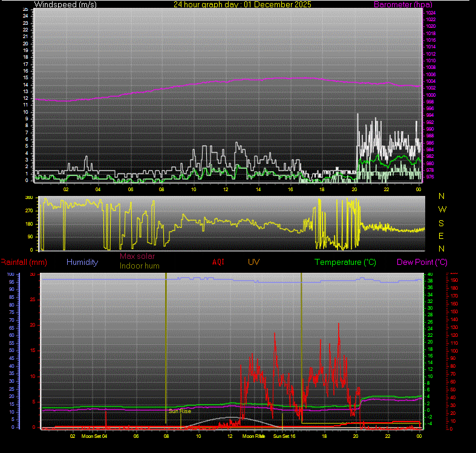Click hour "18" on the bottom graph time axis
The height and width of the screenshot is (453, 476).
(324, 436)
